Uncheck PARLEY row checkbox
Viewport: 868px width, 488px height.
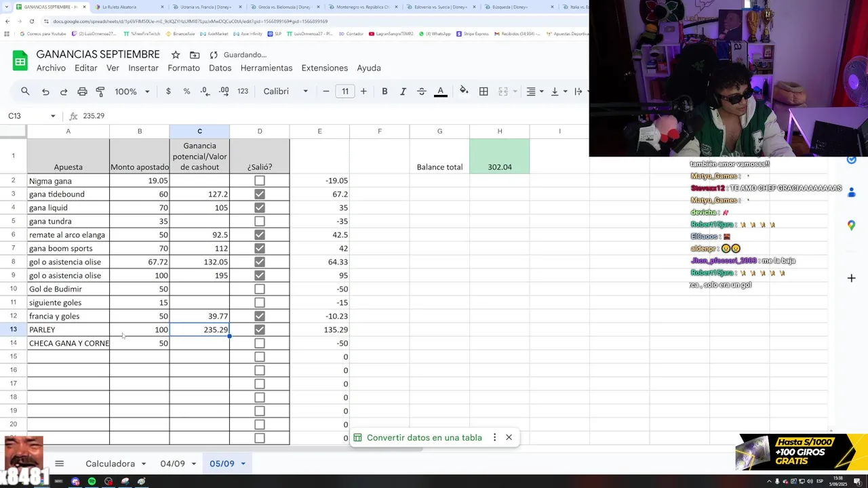[260, 330]
